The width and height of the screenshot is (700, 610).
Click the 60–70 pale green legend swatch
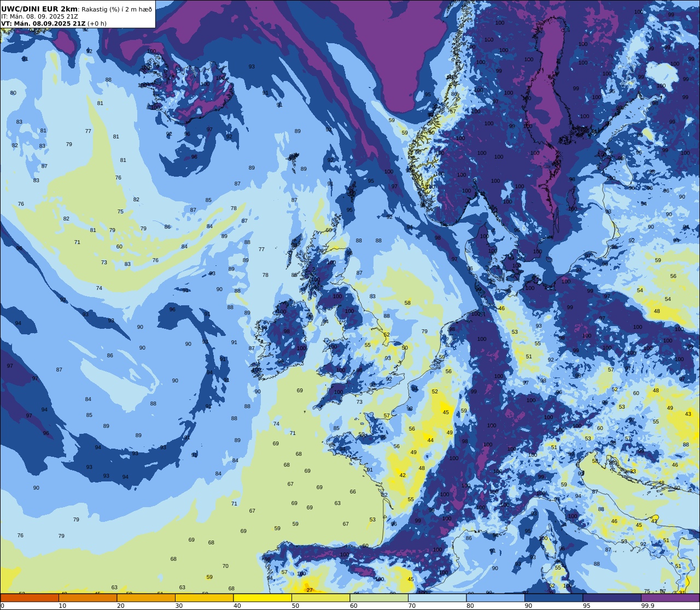click(379, 597)
